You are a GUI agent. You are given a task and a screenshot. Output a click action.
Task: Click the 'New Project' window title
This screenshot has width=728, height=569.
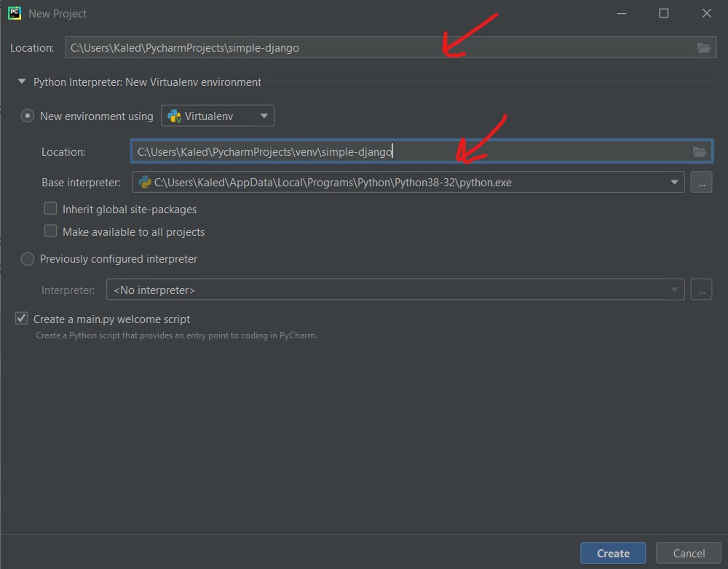[x=58, y=13]
